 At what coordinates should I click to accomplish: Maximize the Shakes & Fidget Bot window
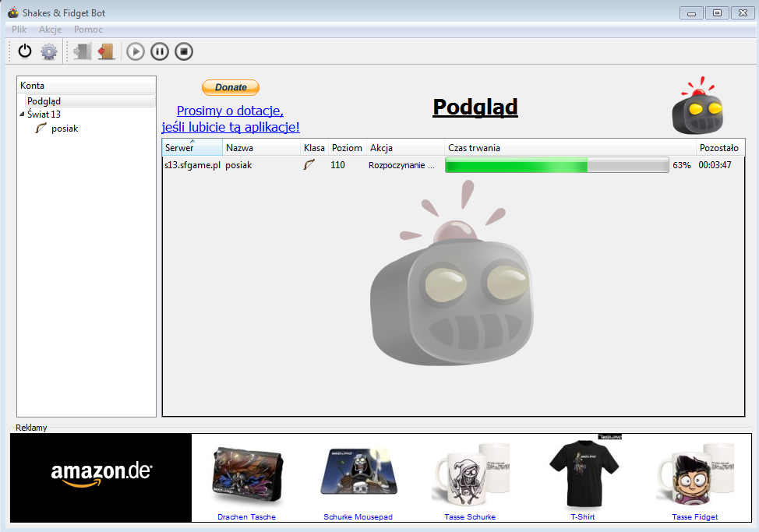pos(718,13)
